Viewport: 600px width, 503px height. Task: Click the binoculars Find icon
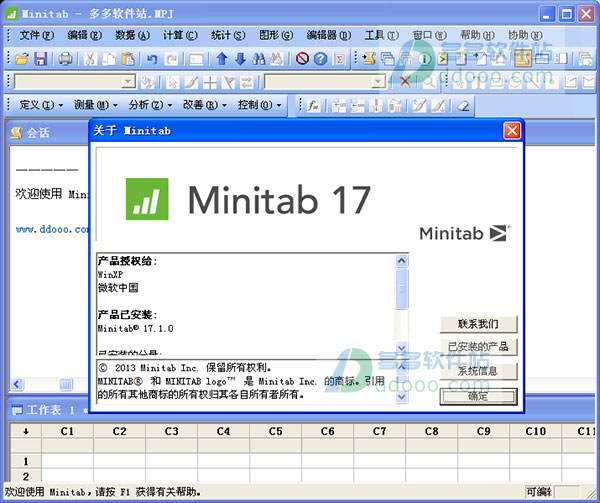[x=259, y=59]
